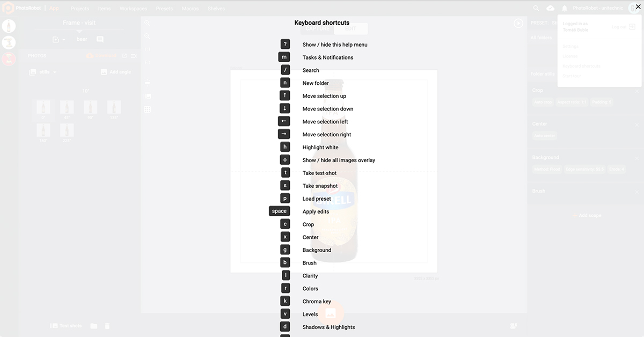
Task: Toggle the Method: Flood background chip
Action: 547,169
